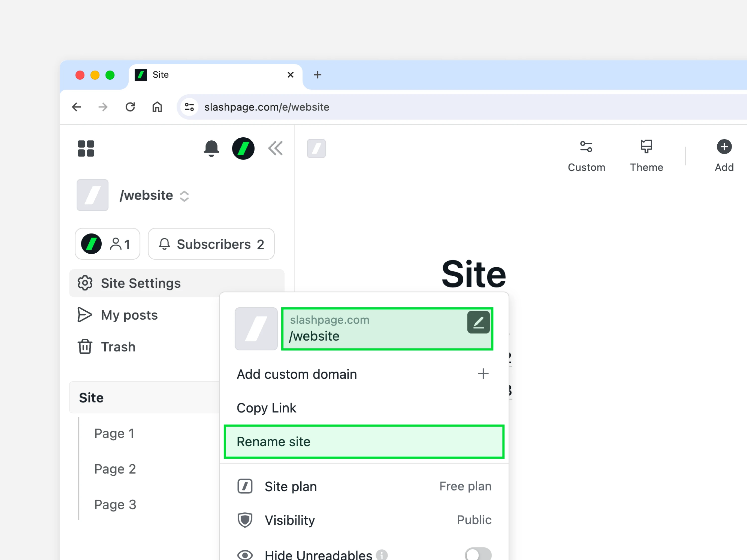Open Page 2 in sidebar
This screenshot has width=747, height=560.
115,469
